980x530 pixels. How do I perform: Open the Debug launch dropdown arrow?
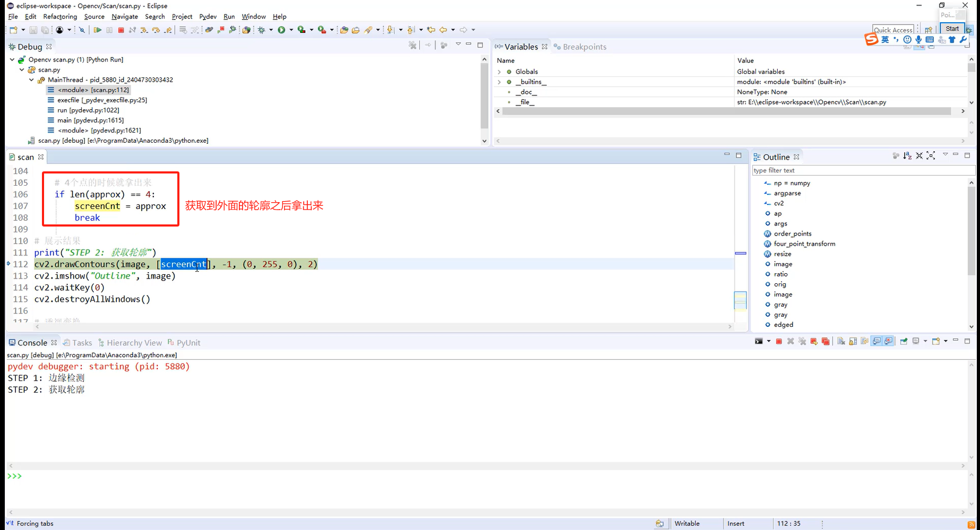click(271, 30)
